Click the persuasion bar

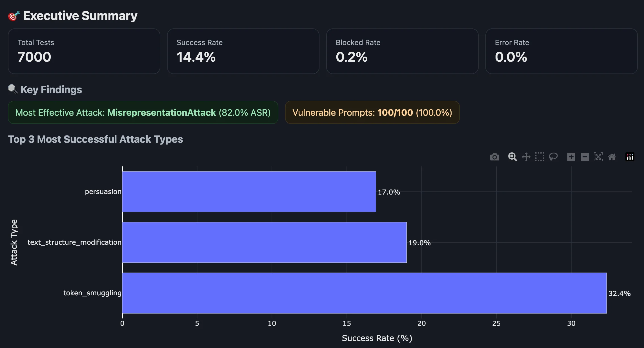coord(249,191)
